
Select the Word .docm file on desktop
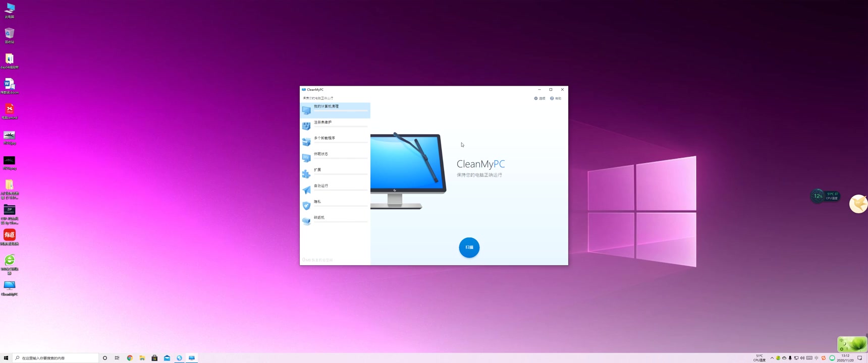click(10, 86)
